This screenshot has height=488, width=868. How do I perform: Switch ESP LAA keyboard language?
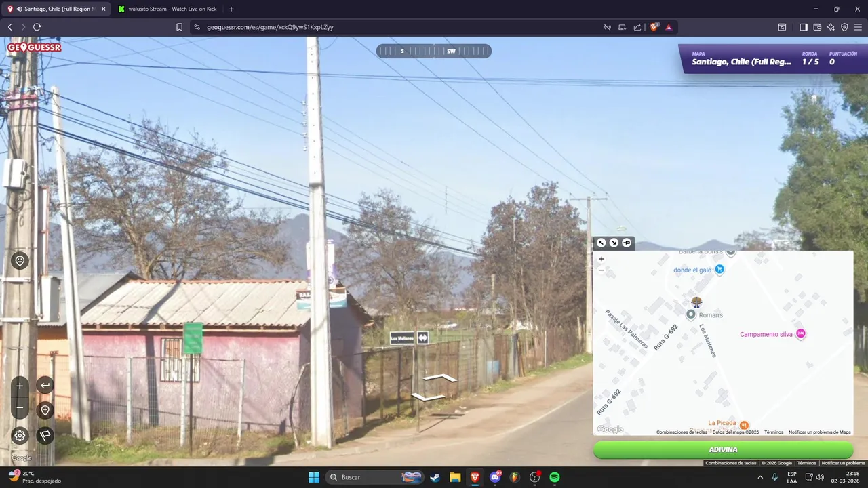coord(792,477)
